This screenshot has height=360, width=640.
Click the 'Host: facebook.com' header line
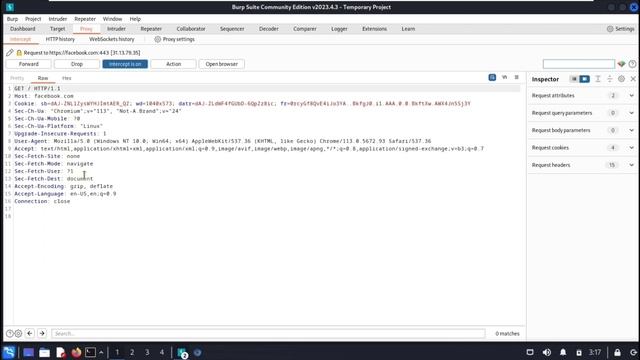pos(44,96)
